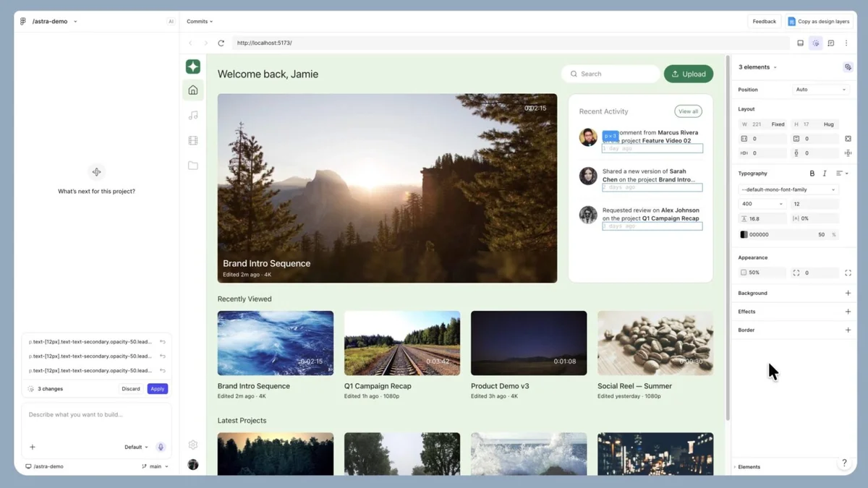Open the Commits dropdown menu
The width and height of the screenshot is (868, 488).
click(x=200, y=22)
